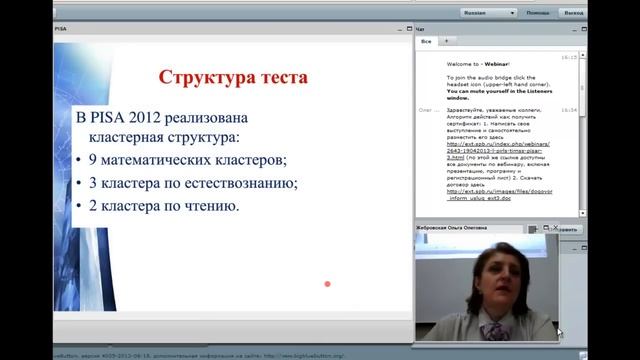Click the chat sender name 'Олег ...'
Image resolution: width=640 pixels, height=360 pixels.
(x=429, y=110)
